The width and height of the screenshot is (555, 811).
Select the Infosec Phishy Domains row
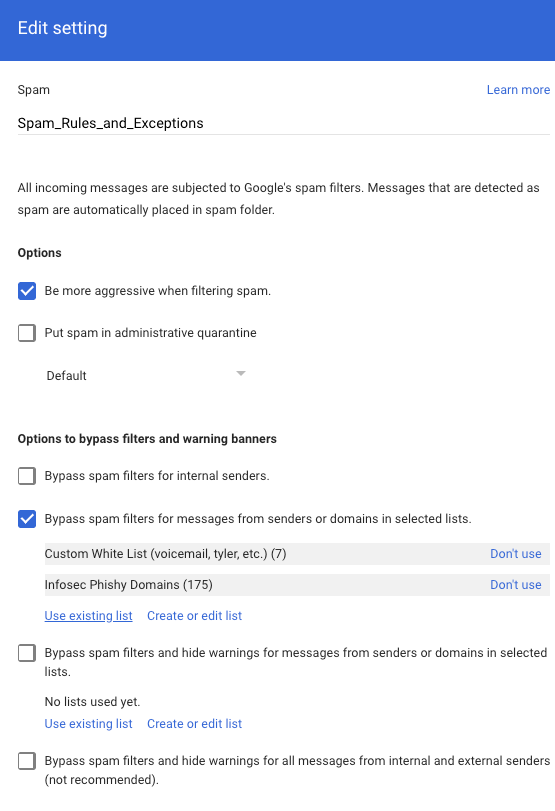tap(297, 585)
